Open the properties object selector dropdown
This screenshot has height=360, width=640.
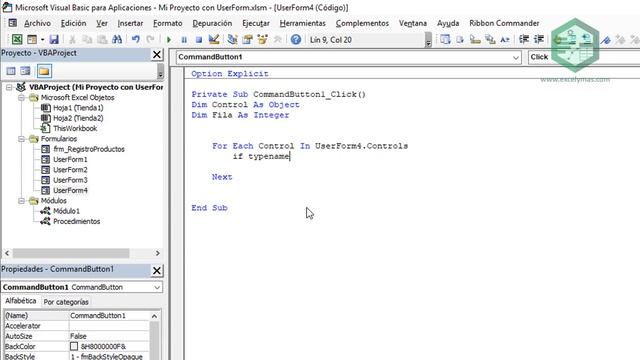click(x=157, y=287)
